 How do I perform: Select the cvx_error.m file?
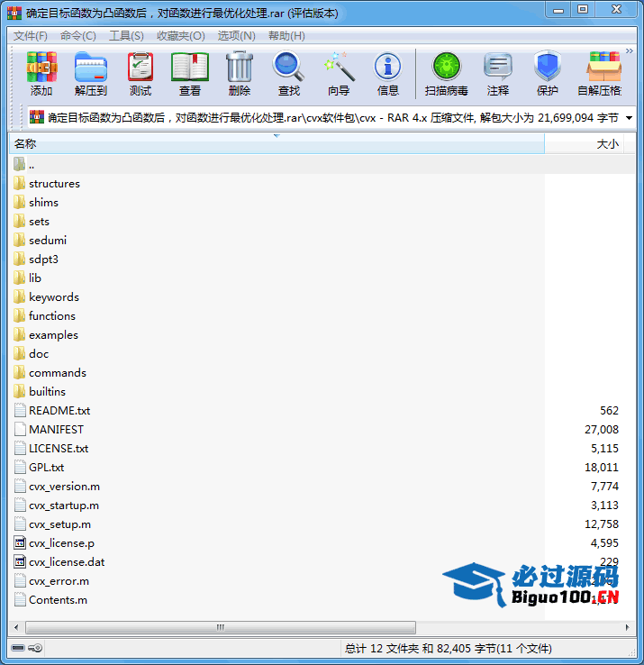[x=59, y=581]
